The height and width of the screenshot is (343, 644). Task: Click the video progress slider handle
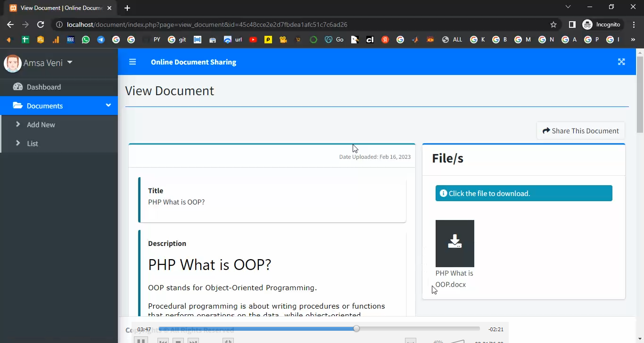coord(356,328)
